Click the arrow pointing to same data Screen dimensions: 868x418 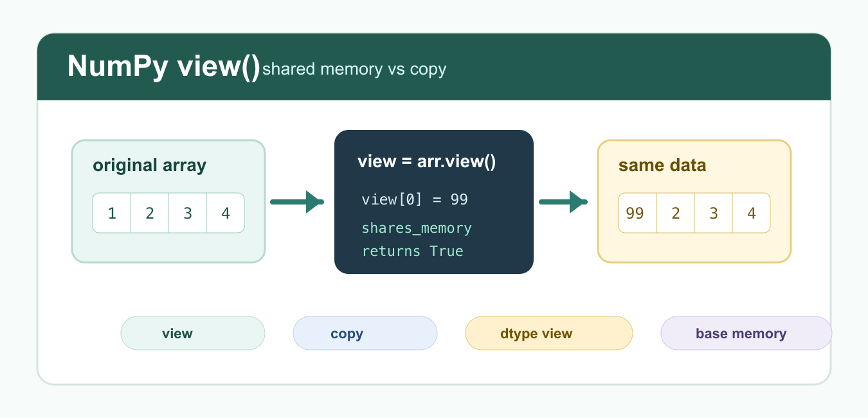pos(563,202)
